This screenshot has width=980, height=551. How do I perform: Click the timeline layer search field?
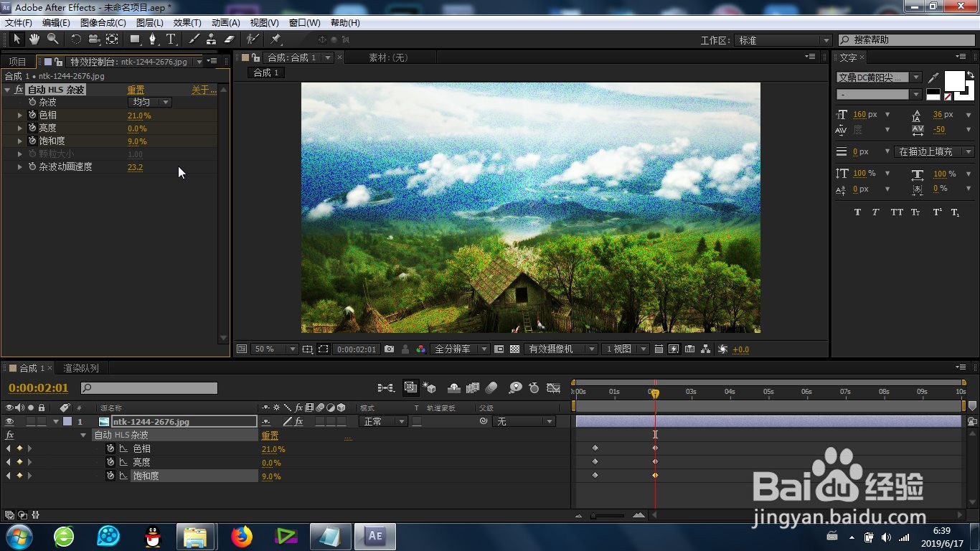149,388
